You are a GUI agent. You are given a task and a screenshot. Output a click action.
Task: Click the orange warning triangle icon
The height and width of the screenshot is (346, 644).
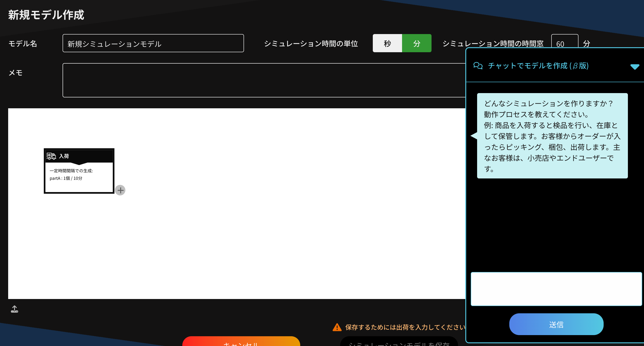[337, 327]
